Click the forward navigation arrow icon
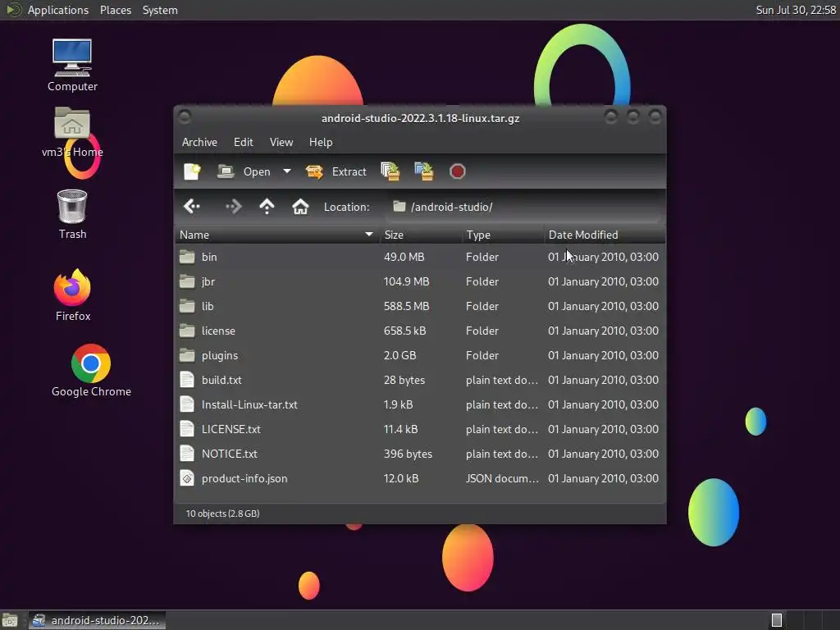840x630 pixels. click(234, 206)
